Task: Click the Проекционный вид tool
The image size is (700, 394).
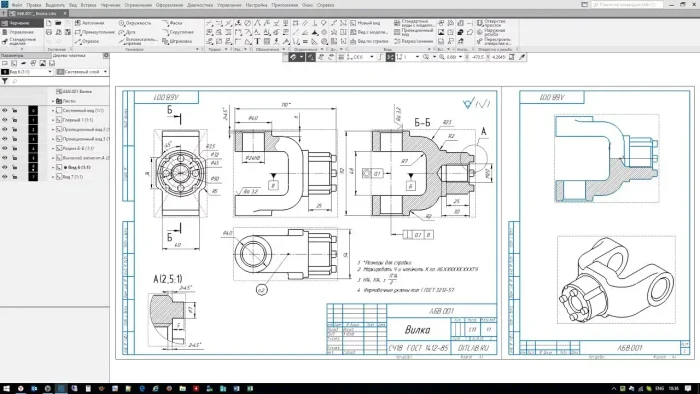Action: coord(414,32)
